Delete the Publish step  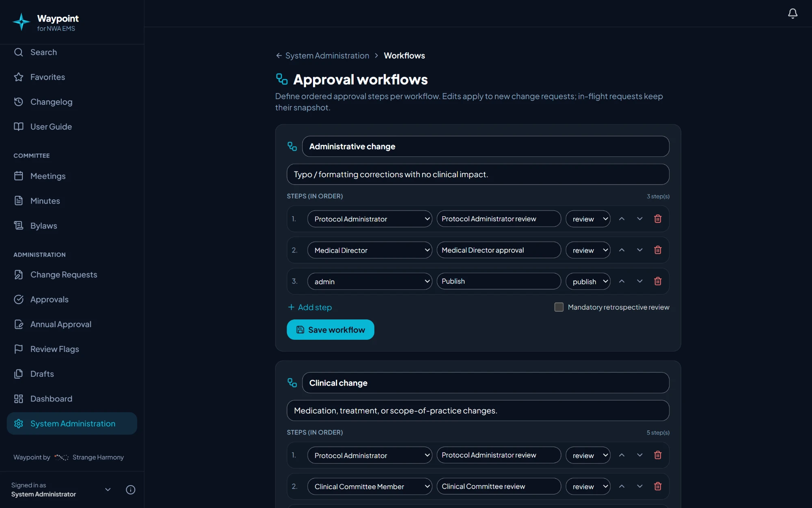coord(658,281)
